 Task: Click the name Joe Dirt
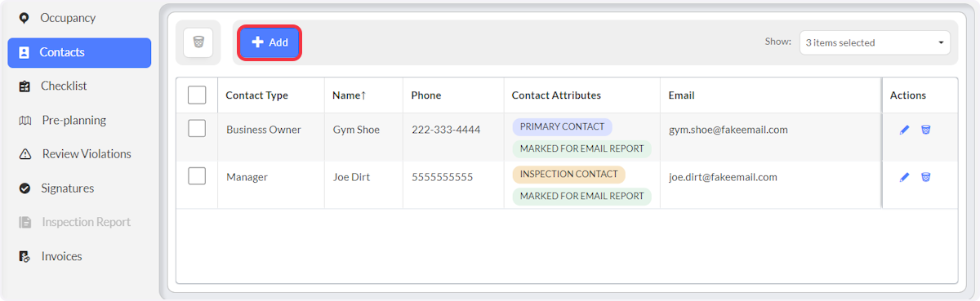point(352,177)
